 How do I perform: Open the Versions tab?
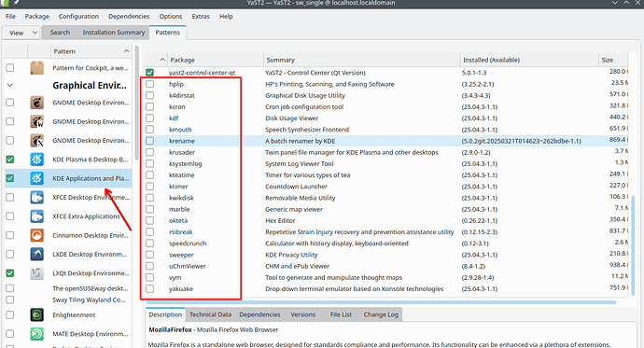[303, 314]
